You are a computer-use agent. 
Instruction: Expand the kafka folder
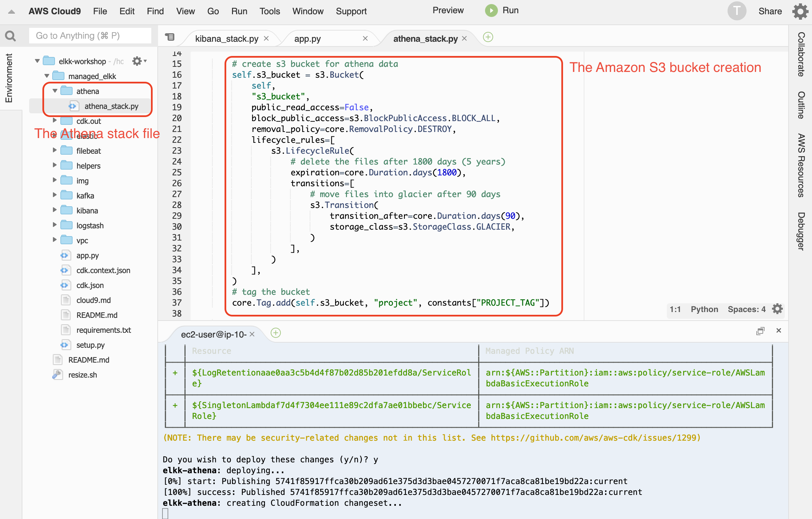tap(55, 195)
